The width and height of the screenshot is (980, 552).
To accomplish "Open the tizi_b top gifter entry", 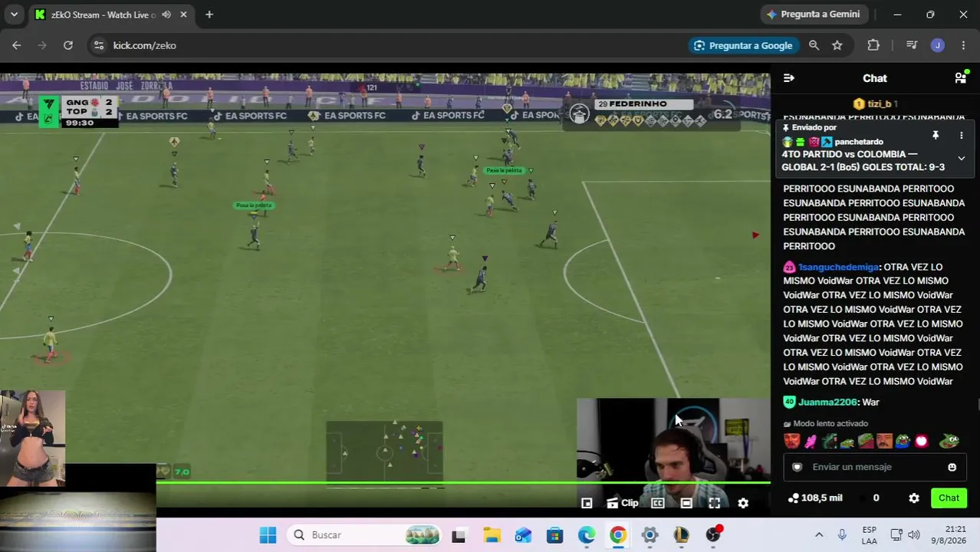I will pos(875,103).
